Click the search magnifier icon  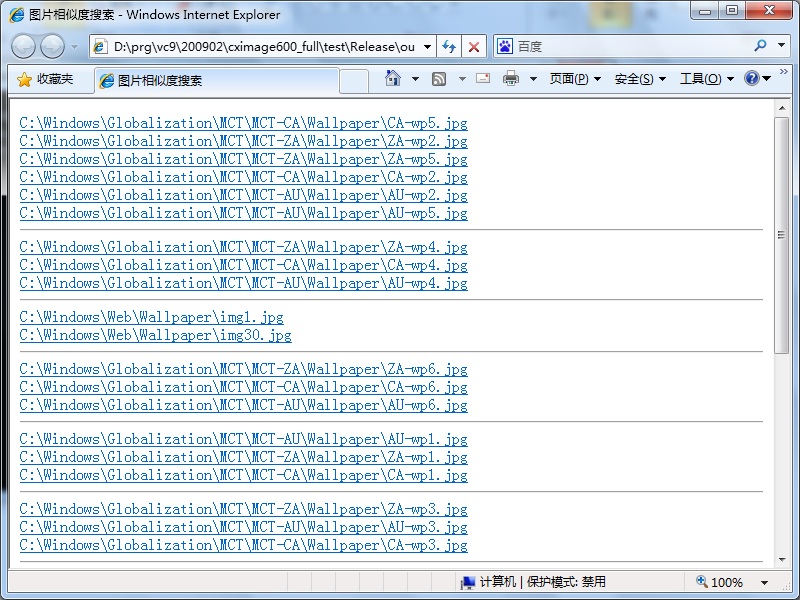[760, 46]
